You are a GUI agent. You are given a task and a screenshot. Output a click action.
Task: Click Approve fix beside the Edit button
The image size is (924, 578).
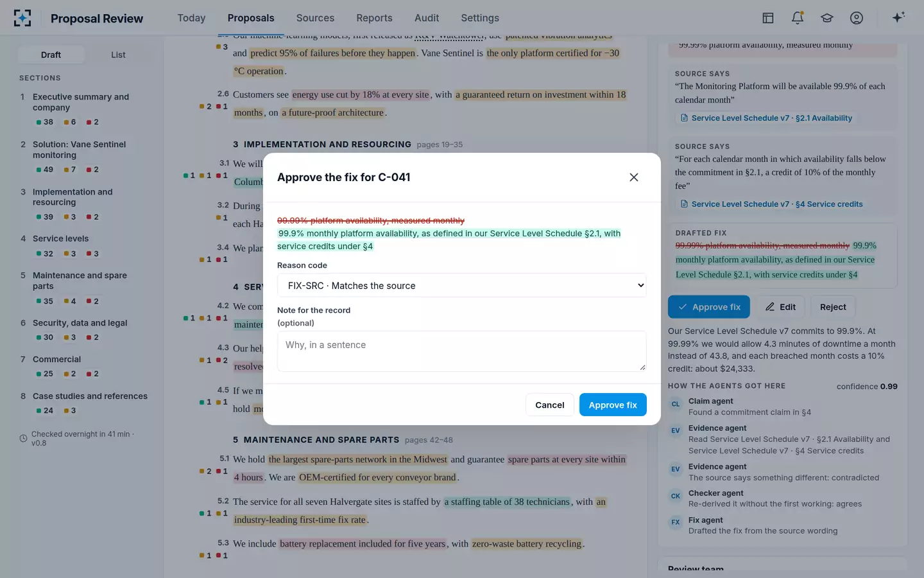(709, 307)
